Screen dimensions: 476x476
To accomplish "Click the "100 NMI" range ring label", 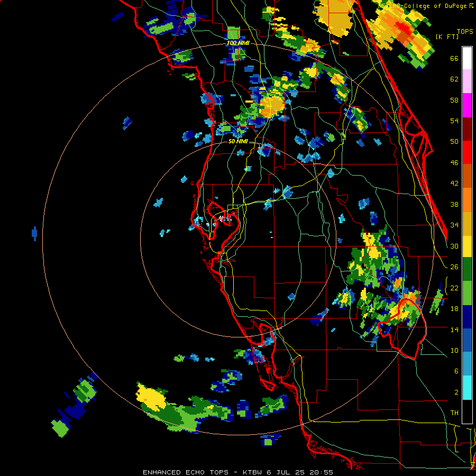I will coord(238,43).
